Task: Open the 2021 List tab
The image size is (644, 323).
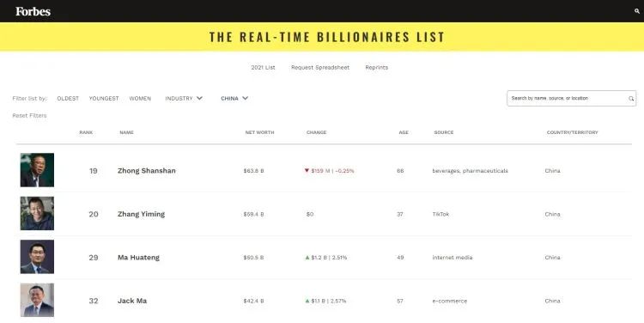Action: (x=264, y=67)
